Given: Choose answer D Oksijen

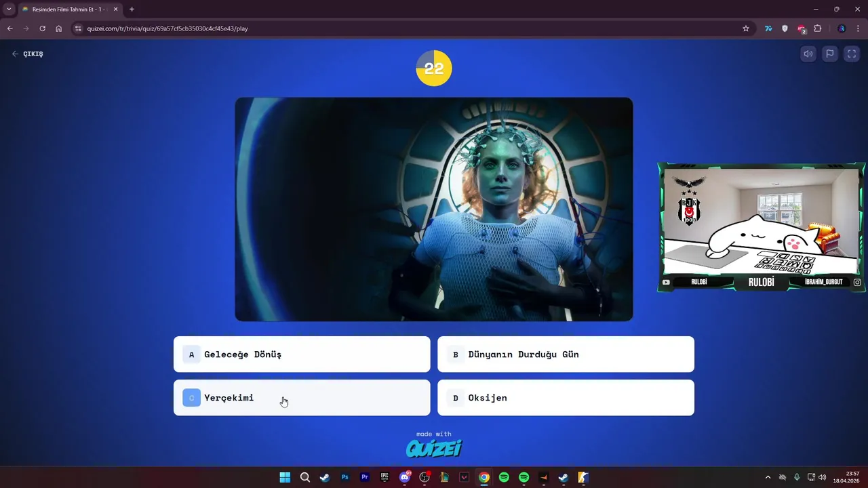Looking at the screenshot, I should tap(566, 398).
